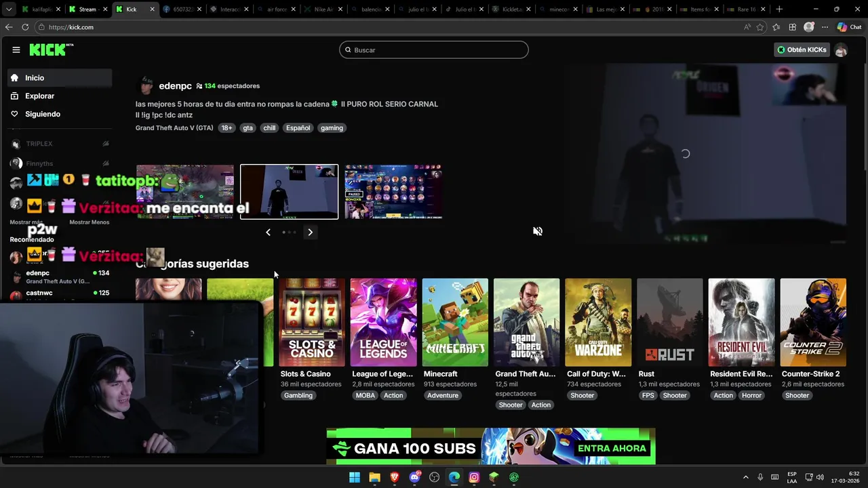Image resolution: width=868 pixels, height=488 pixels.
Task: Open volume control in system tray
Action: (x=820, y=477)
